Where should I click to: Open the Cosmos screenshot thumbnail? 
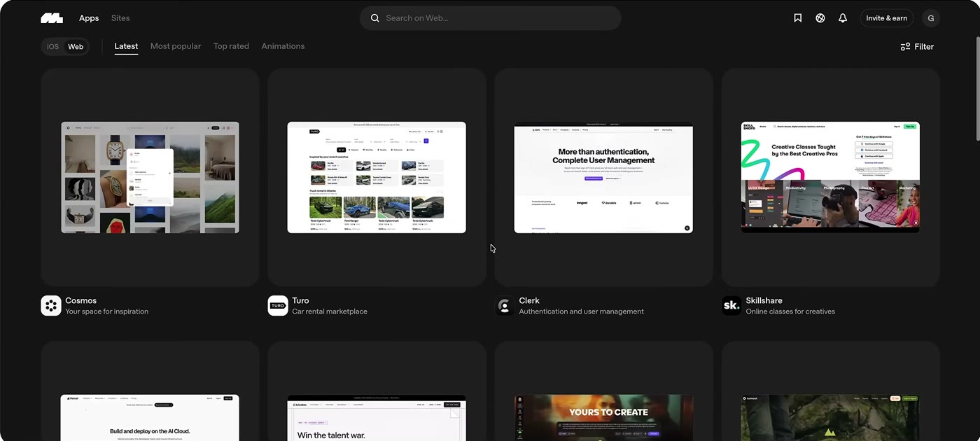(x=150, y=177)
